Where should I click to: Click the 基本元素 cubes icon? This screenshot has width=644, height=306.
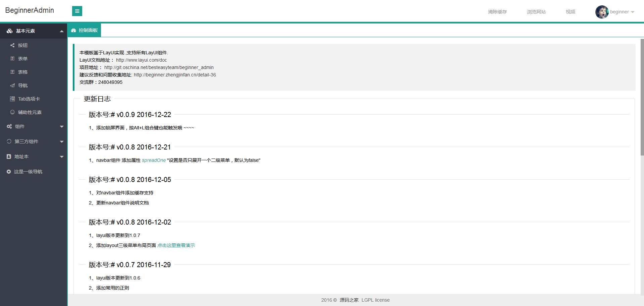pyautogui.click(x=9, y=31)
